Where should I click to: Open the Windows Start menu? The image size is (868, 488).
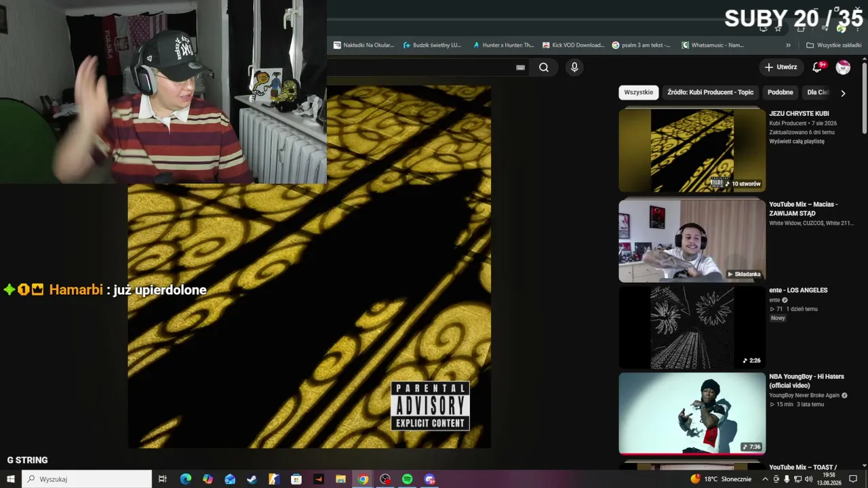[11, 479]
